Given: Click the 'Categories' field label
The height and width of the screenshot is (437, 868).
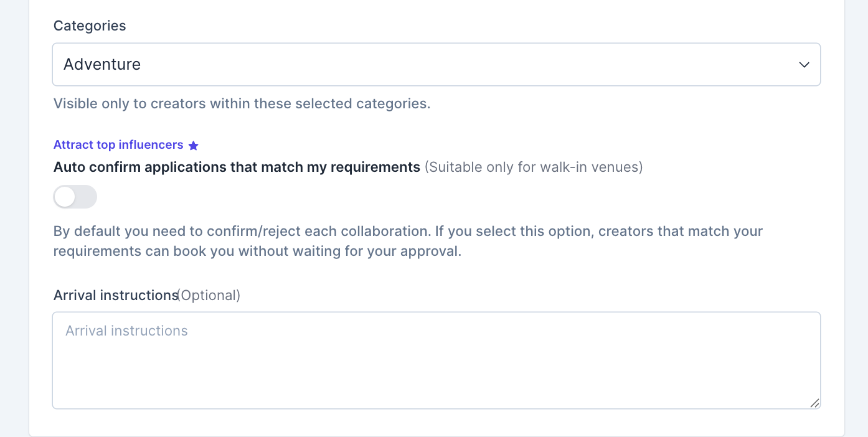Looking at the screenshot, I should [x=90, y=26].
